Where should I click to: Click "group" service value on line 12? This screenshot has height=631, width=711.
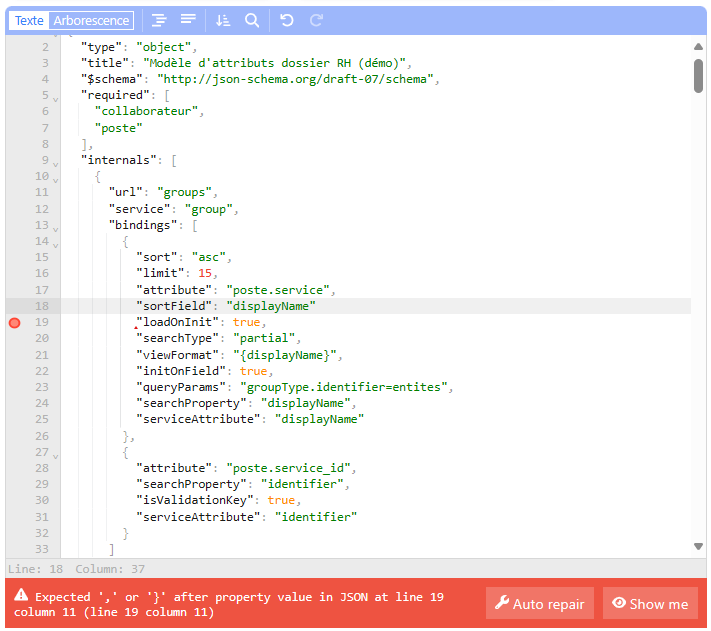tap(209, 209)
